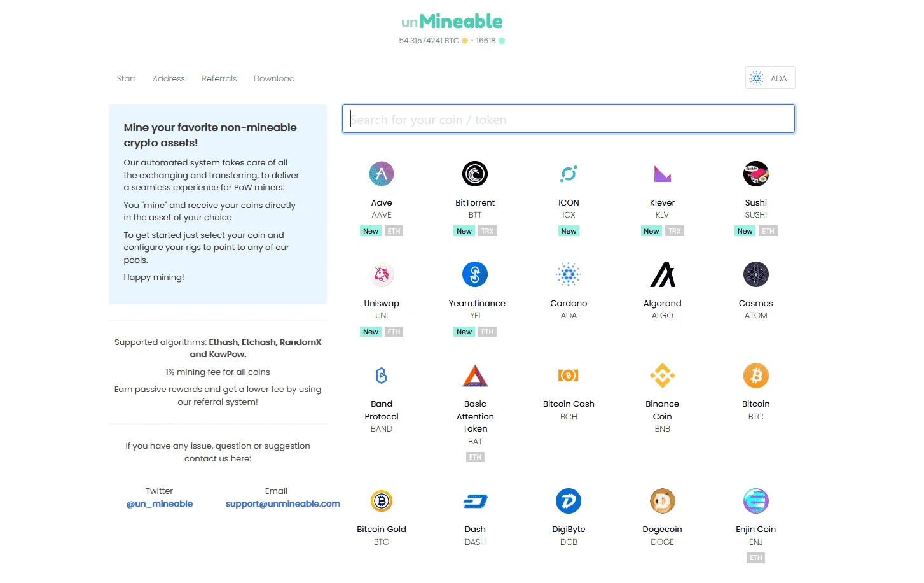Image resolution: width=924 pixels, height=583 pixels.
Task: Click the New badge under ICON
Action: pos(569,231)
